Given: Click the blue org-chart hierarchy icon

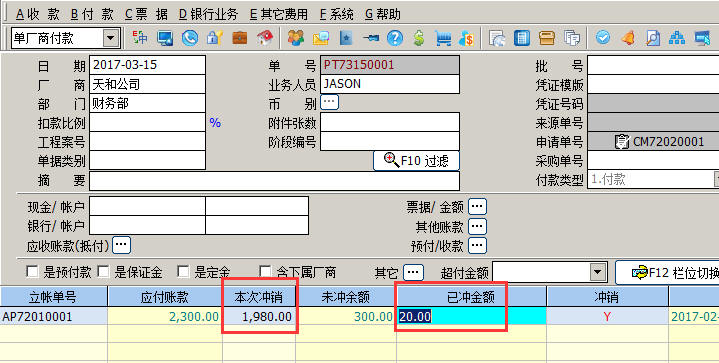Looking at the screenshot, I should [x=677, y=38].
